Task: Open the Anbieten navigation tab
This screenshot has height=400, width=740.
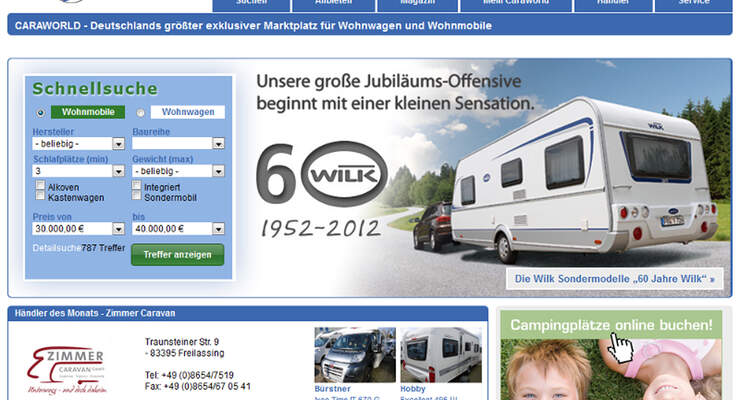Action: pyautogui.click(x=334, y=4)
